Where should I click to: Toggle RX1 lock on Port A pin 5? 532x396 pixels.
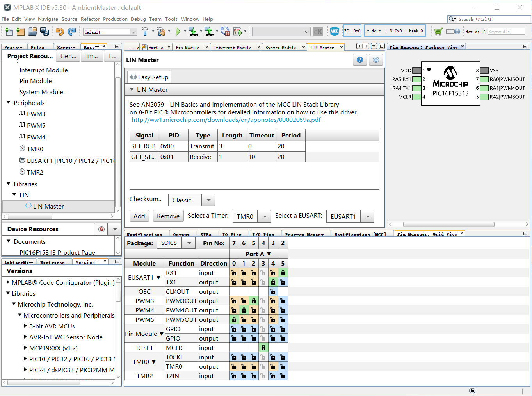[x=283, y=273]
